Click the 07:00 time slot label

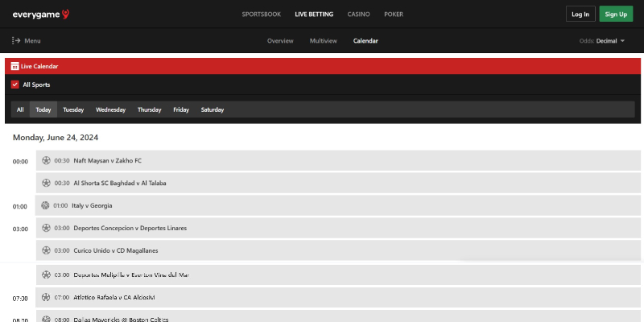pos(20,299)
